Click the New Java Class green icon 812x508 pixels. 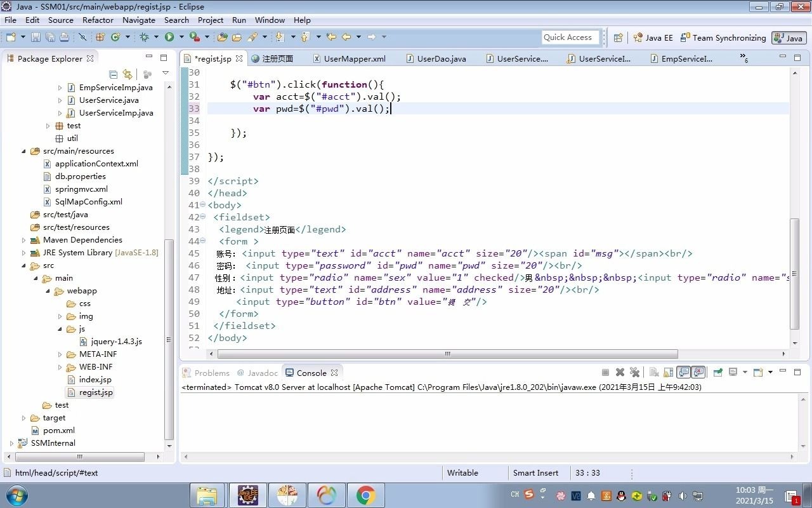[115, 37]
